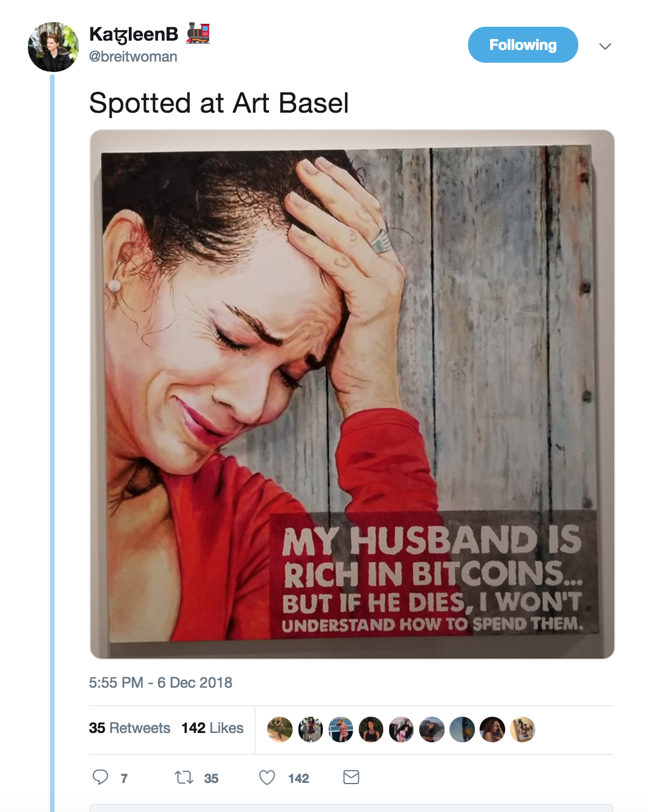The height and width of the screenshot is (812, 648).
Task: View the list of 142 Likes
Action: pos(213,728)
